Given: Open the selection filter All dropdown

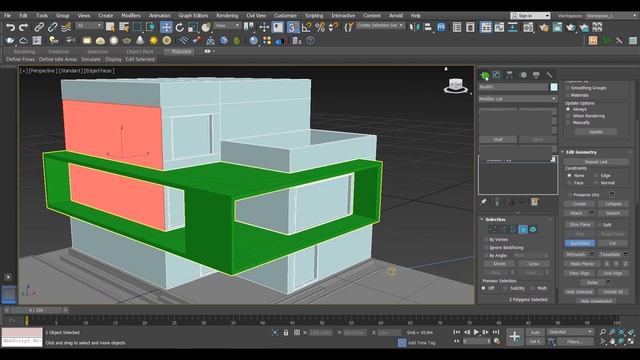Looking at the screenshot, I should pos(89,25).
